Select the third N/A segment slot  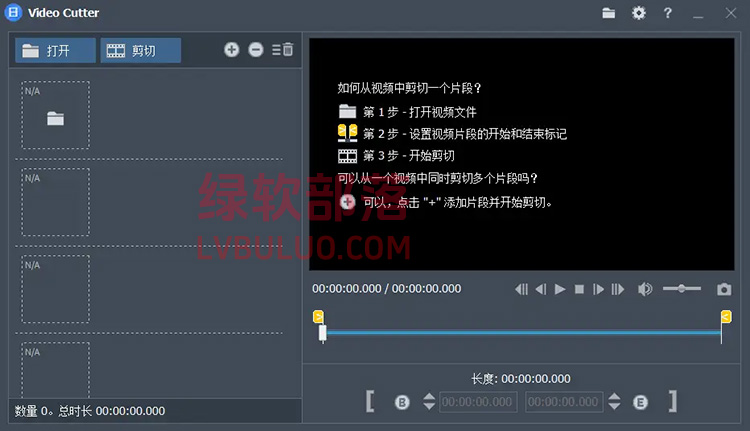click(55, 289)
